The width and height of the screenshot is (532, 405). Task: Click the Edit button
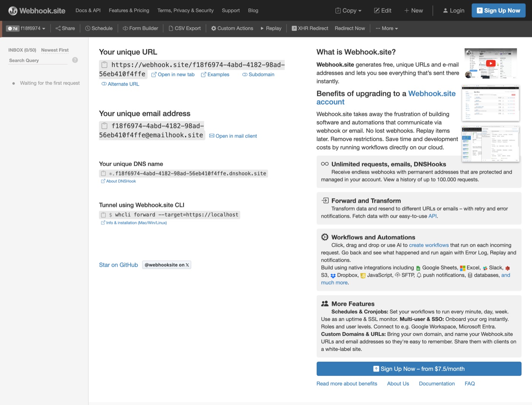[383, 11]
